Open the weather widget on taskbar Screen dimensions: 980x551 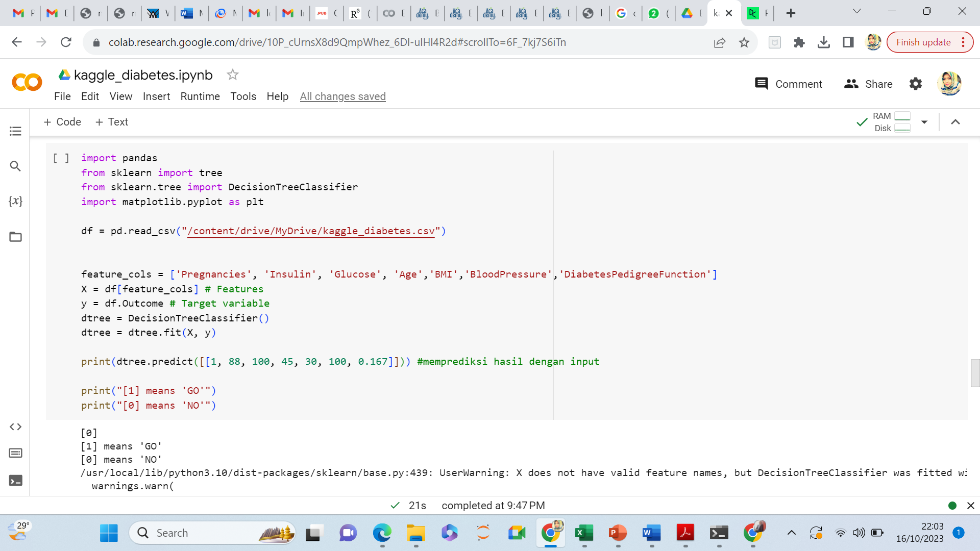(19, 532)
